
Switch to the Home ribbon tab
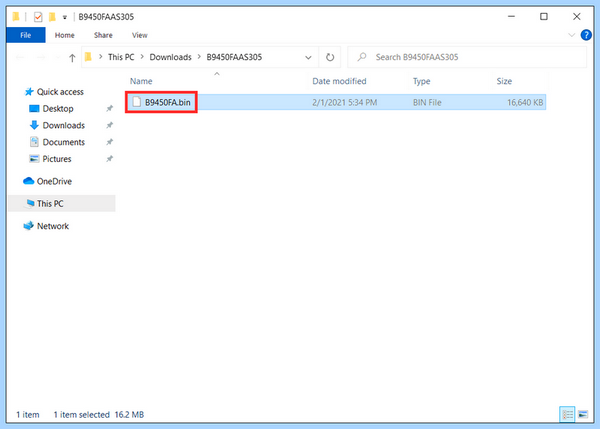64,35
